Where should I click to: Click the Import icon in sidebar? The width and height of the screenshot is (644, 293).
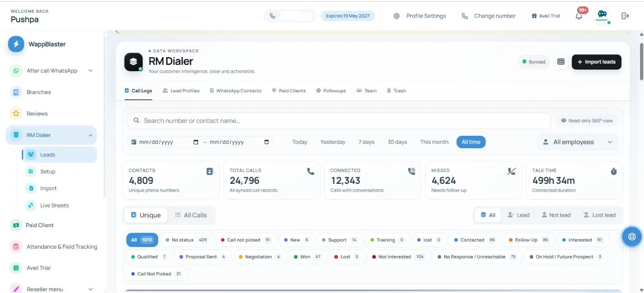[30, 188]
